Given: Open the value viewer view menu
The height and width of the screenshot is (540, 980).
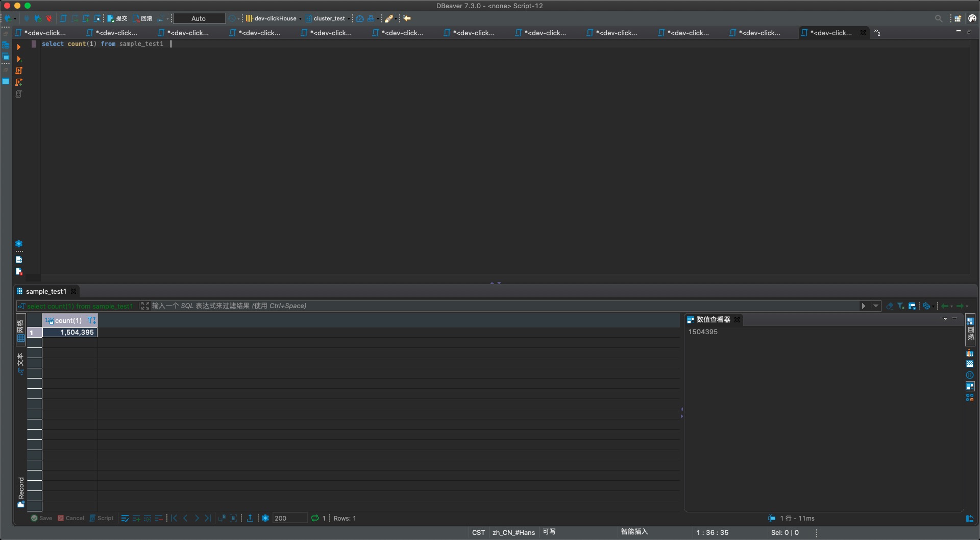Looking at the screenshot, I should (944, 318).
